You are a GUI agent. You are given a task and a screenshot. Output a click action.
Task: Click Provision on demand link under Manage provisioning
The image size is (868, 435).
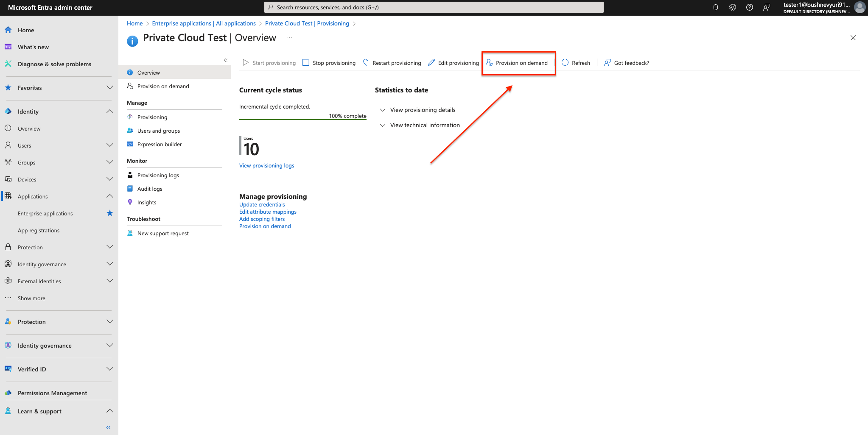click(x=265, y=226)
